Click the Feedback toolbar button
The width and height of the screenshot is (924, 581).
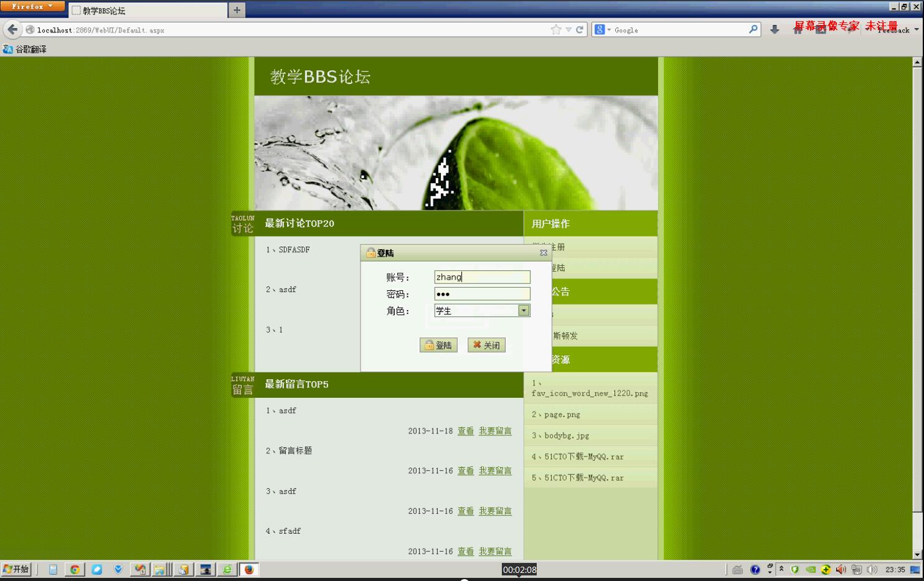[x=894, y=30]
